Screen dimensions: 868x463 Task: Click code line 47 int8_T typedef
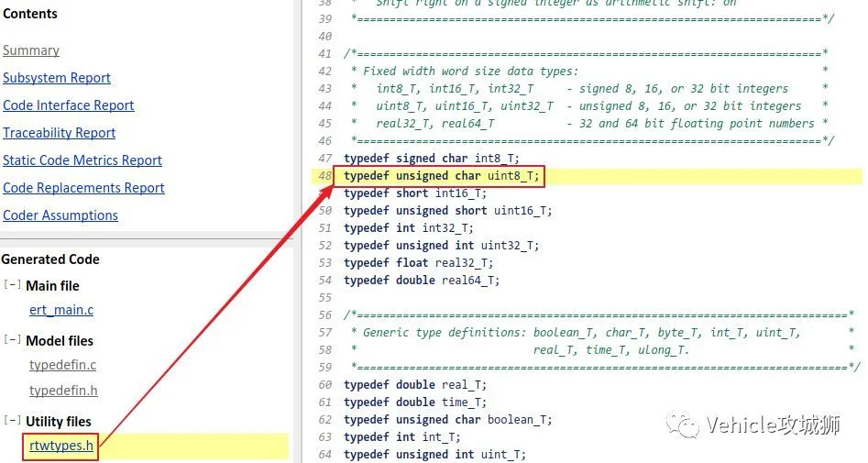(x=432, y=159)
